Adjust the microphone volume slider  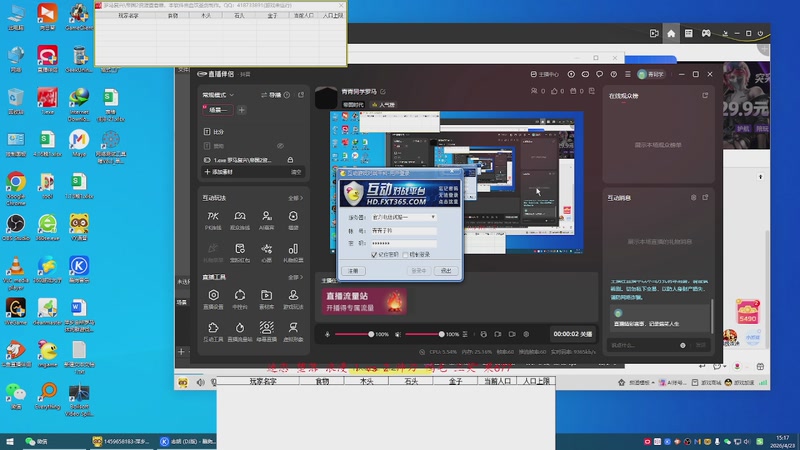coord(354,334)
